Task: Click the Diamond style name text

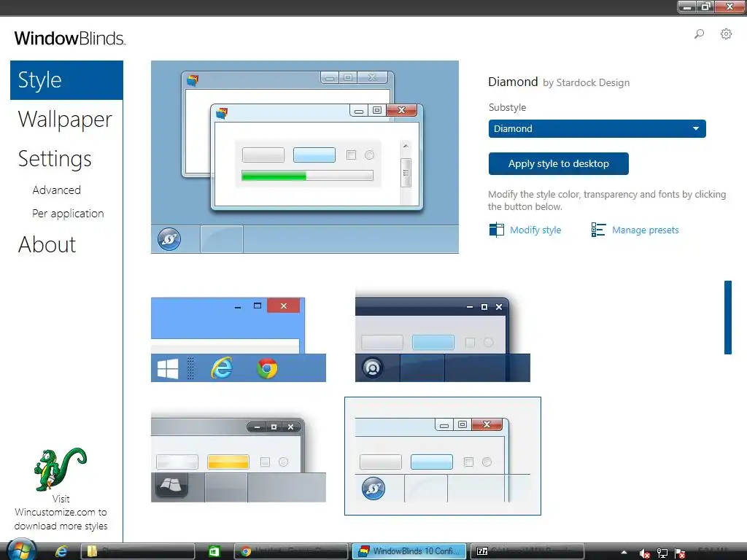Action: point(513,82)
